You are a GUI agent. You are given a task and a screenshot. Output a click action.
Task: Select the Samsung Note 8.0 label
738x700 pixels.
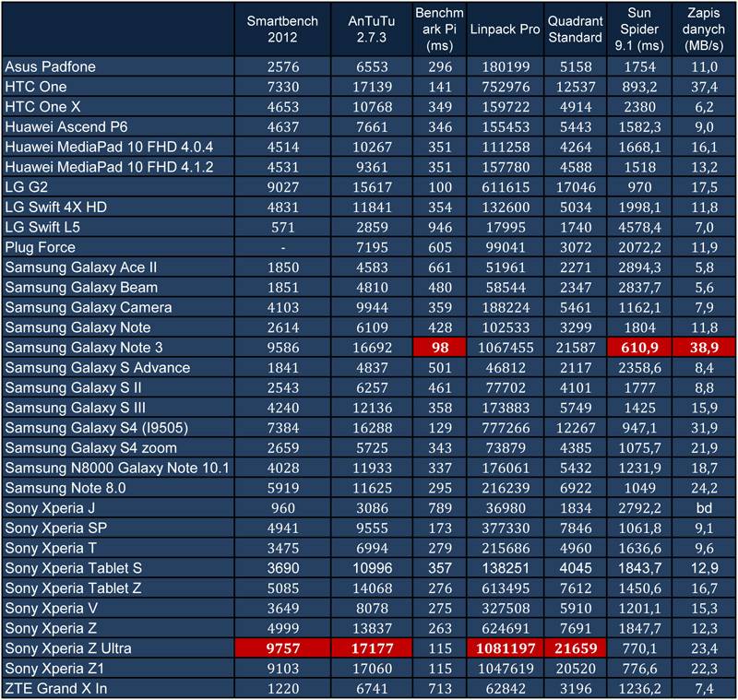pyautogui.click(x=65, y=488)
